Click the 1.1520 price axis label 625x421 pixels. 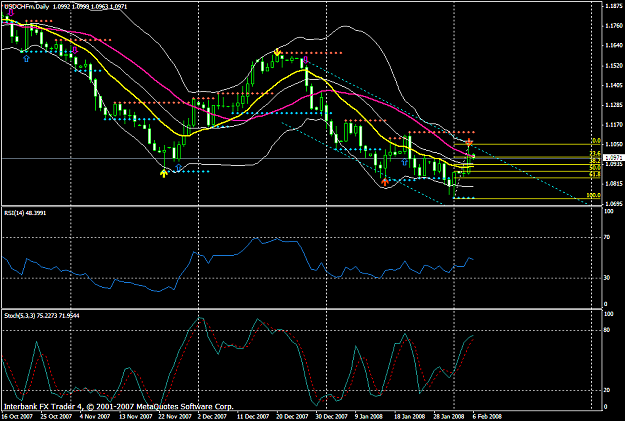[x=614, y=65]
